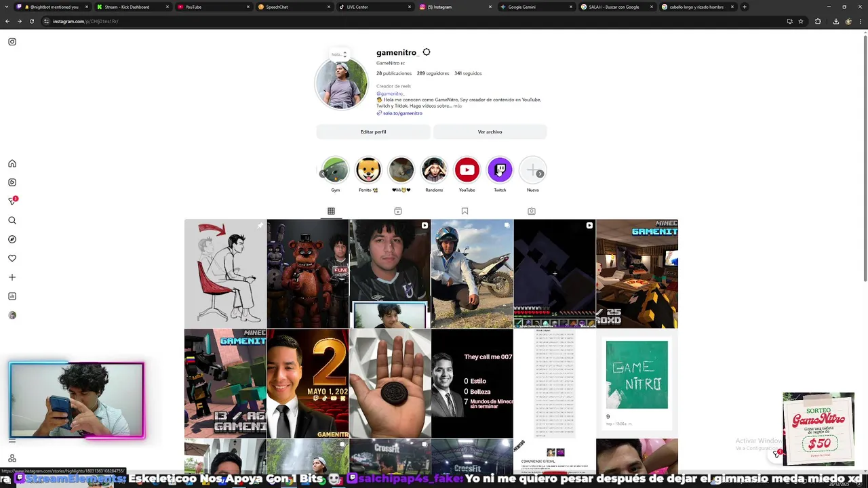868x488 pixels.
Task: Open green Game Nitro chalkboard post
Action: 637,384
